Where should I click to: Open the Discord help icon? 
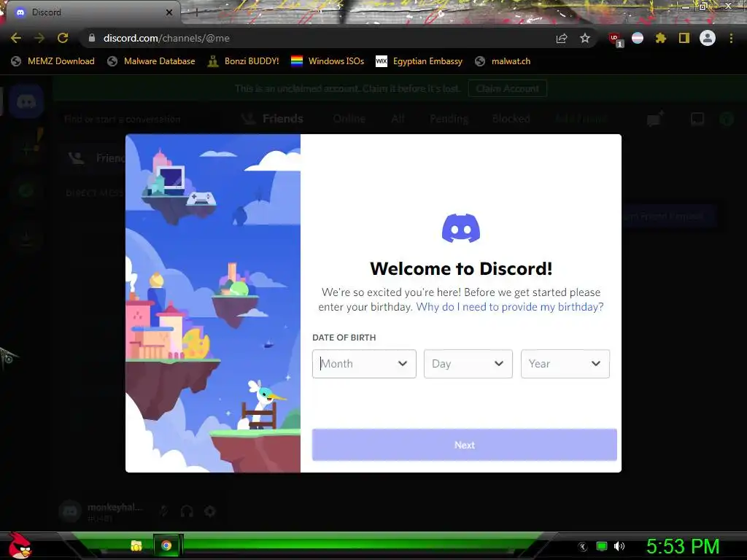(x=727, y=119)
